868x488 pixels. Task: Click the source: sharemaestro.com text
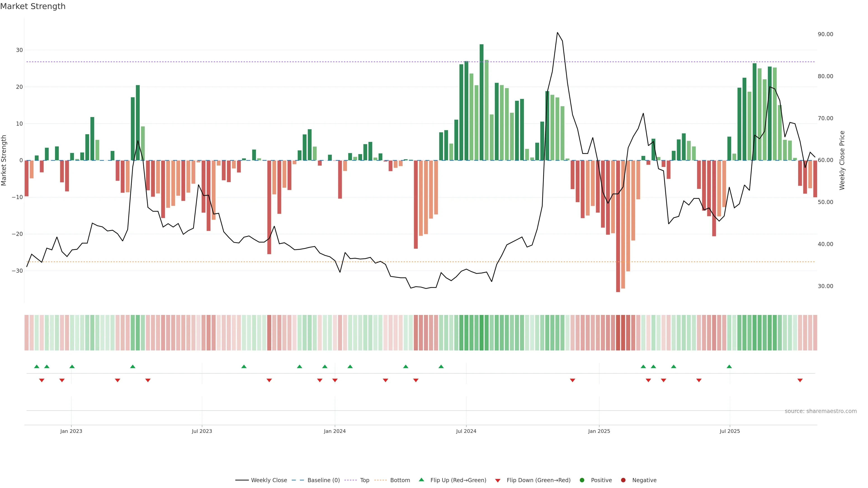tap(821, 411)
